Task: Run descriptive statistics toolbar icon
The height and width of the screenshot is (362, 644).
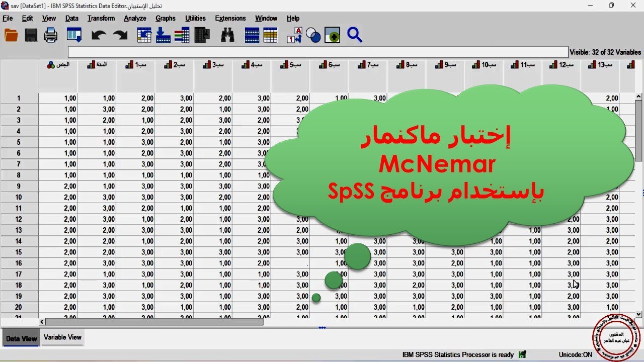Action: tap(202, 35)
